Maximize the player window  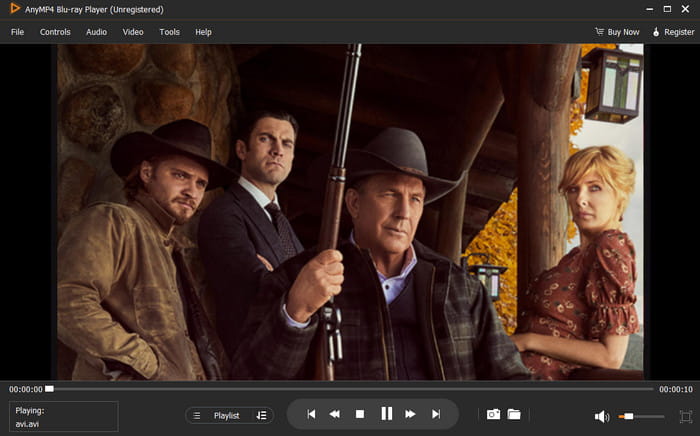point(667,9)
